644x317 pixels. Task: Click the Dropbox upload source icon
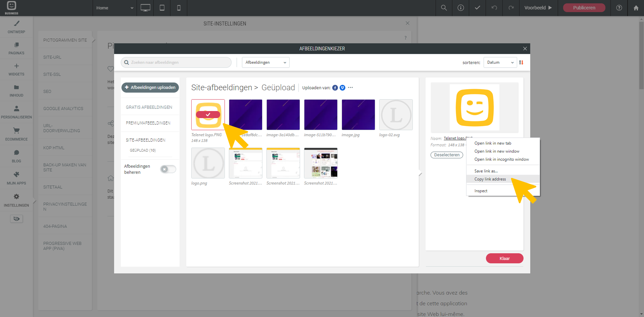[x=342, y=88]
